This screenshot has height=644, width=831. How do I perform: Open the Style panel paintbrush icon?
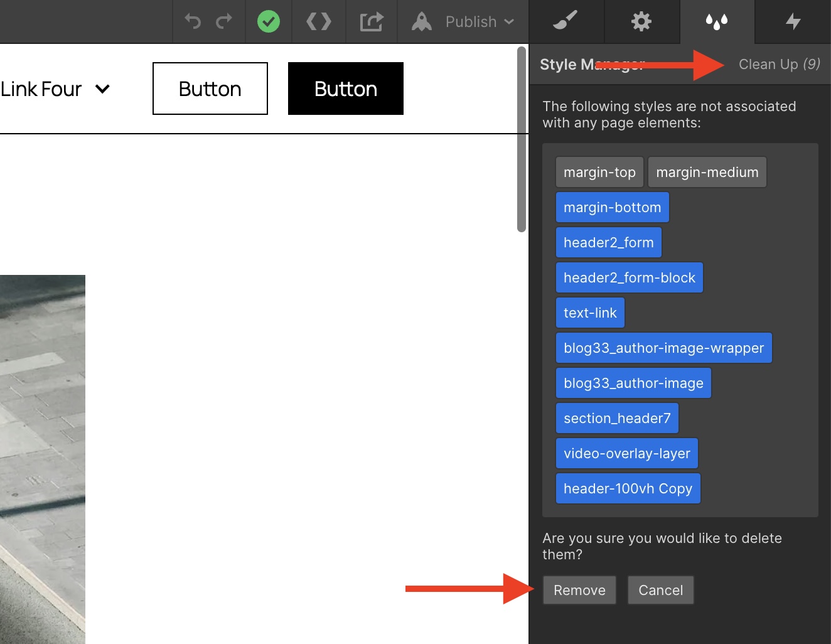(566, 21)
